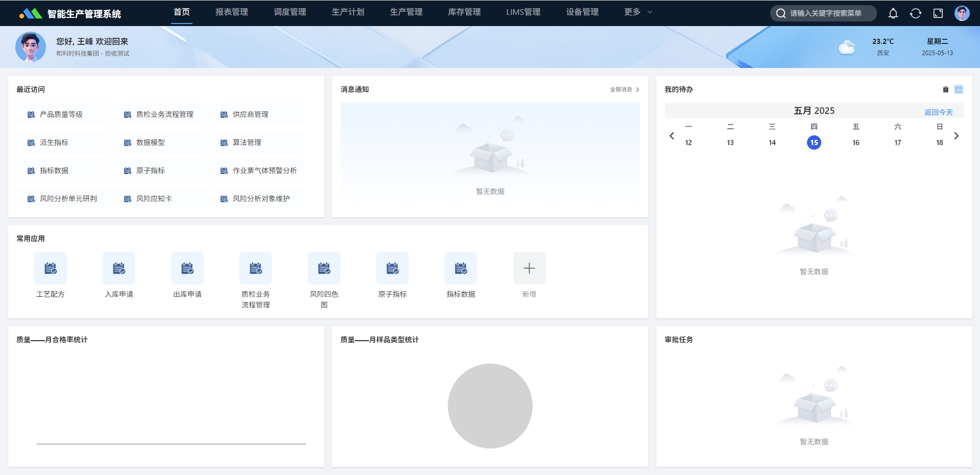Screen dimensions: 980x475
Task: Open the 工艺配方 app icon
Action: pyautogui.click(x=51, y=268)
